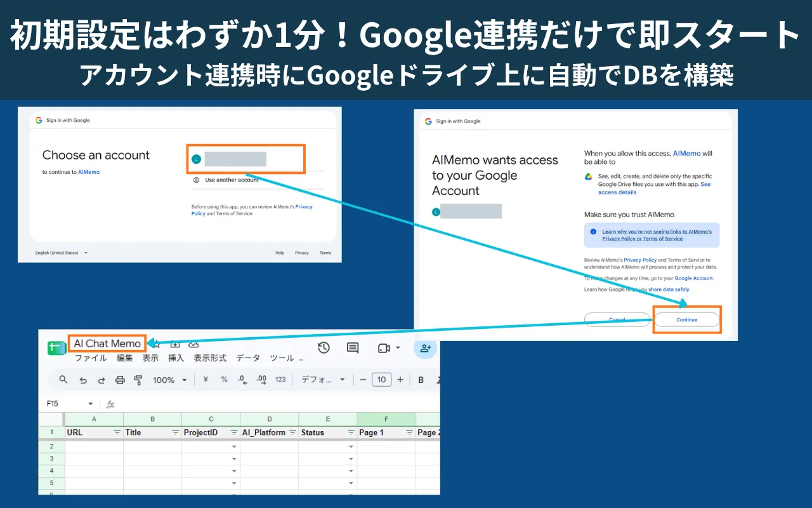Open the 表示 menu
The image size is (812, 508).
click(150, 358)
